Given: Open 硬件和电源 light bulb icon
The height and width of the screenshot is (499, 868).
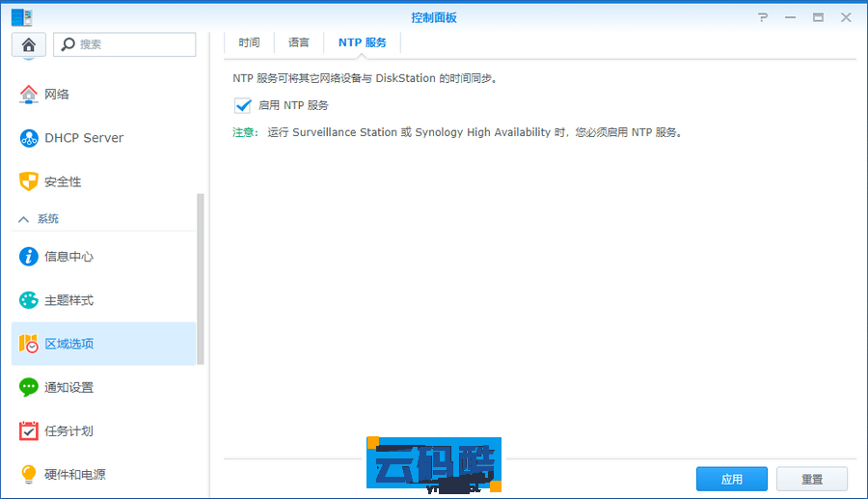Looking at the screenshot, I should coord(29,475).
